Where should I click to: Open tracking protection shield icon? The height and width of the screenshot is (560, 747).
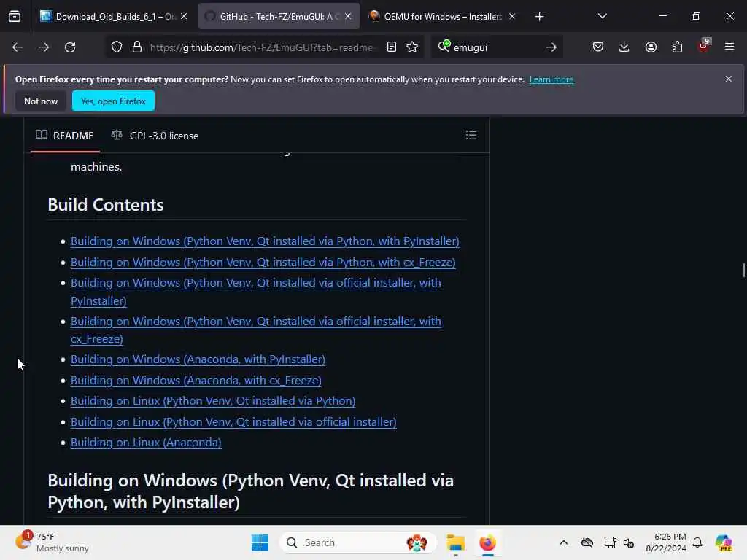tap(117, 47)
